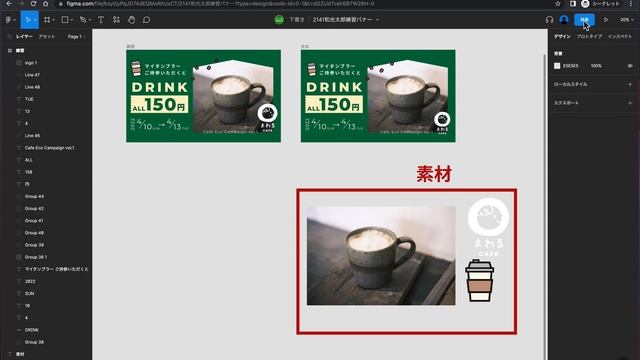Open the file name dropdown chevron
640x360 pixels.
[378, 20]
